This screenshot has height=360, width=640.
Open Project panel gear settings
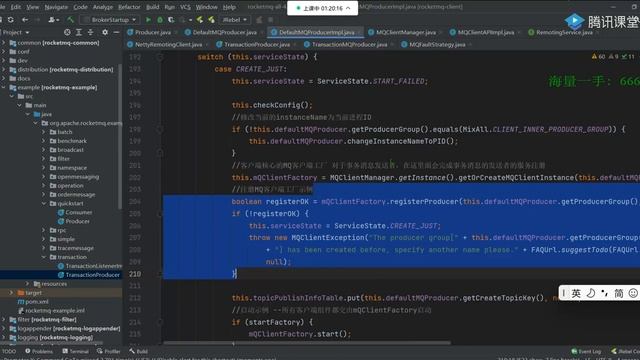tap(105, 32)
